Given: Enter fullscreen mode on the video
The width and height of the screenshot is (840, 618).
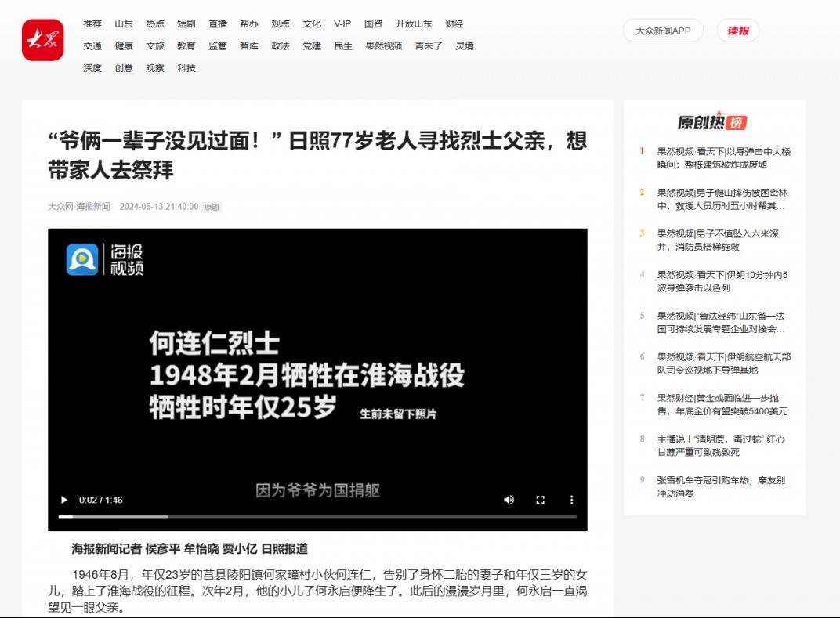Looking at the screenshot, I should click(540, 500).
